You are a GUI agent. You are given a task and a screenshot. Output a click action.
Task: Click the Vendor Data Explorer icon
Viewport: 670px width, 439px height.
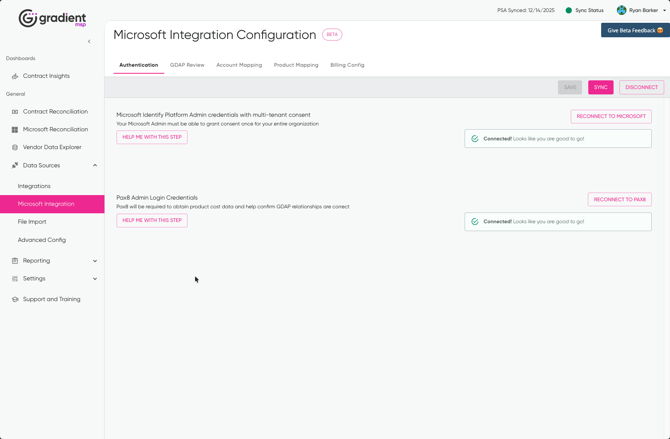coord(15,148)
